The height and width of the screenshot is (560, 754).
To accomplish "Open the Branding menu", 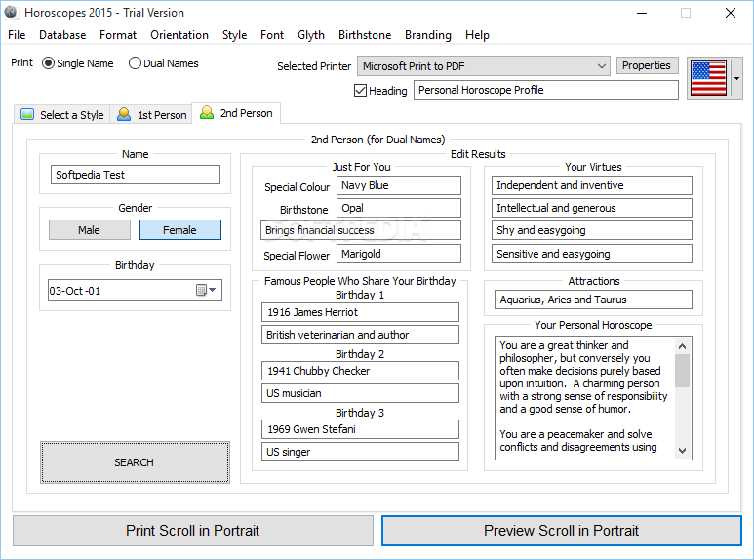I will [x=428, y=35].
